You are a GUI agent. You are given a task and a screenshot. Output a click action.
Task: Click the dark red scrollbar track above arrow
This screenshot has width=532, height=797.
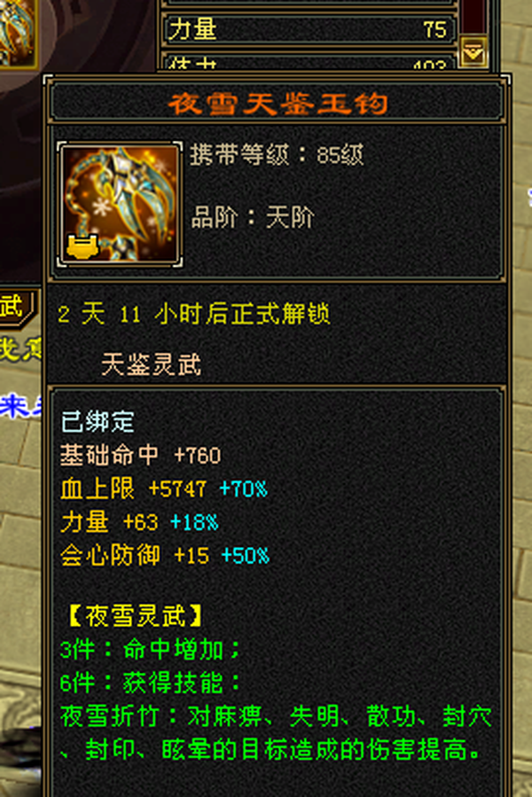click(x=473, y=16)
